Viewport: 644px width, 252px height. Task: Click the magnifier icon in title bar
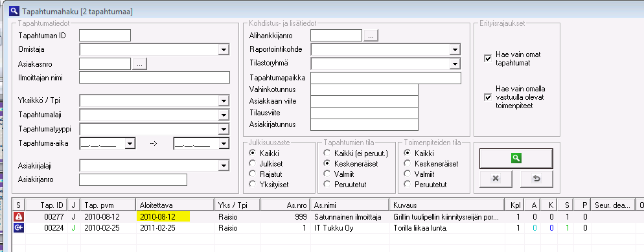(14, 10)
